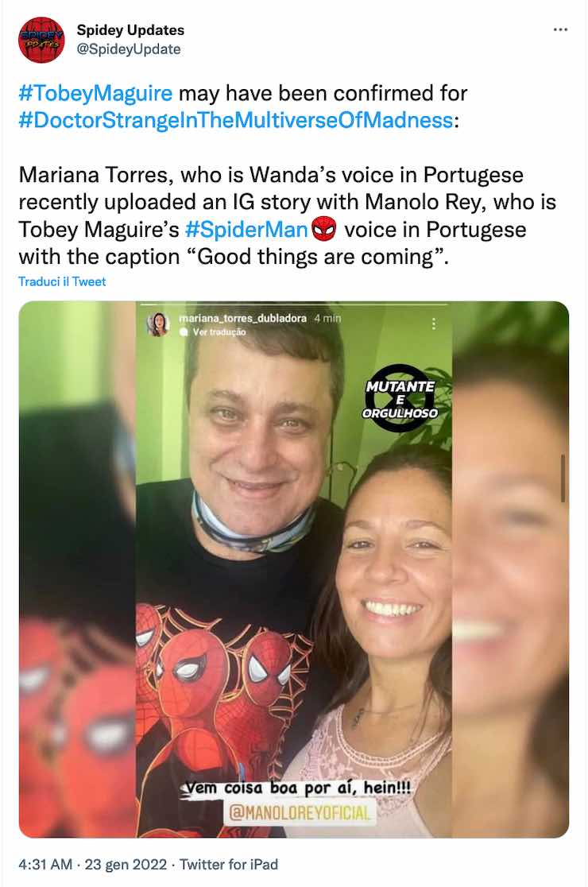The width and height of the screenshot is (588, 887).
Task: Open the #SpiderMan hashtag
Action: [246, 229]
